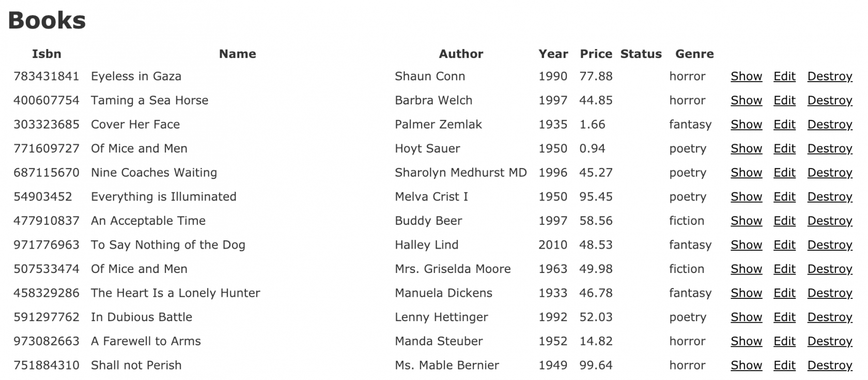Click the Name column header

coord(237,54)
